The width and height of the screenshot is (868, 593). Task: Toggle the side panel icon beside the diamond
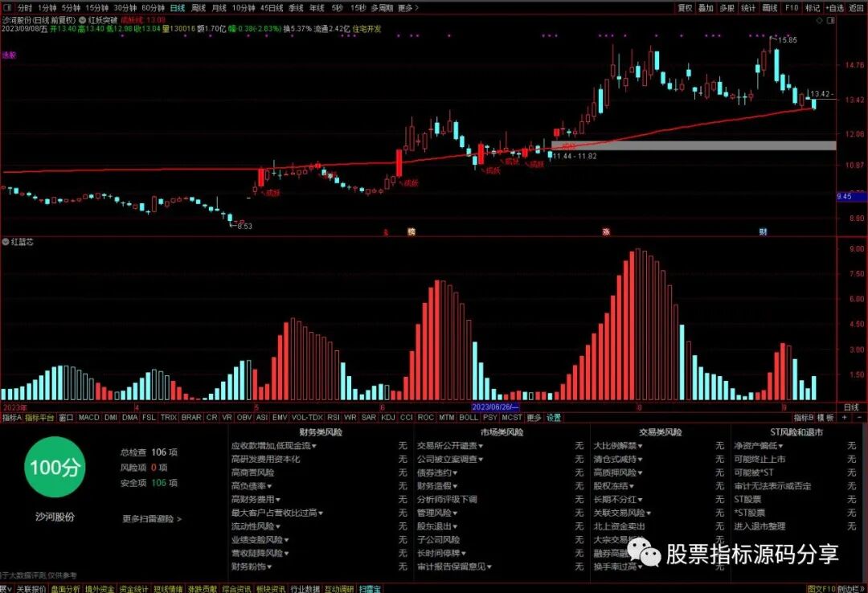[x=830, y=20]
